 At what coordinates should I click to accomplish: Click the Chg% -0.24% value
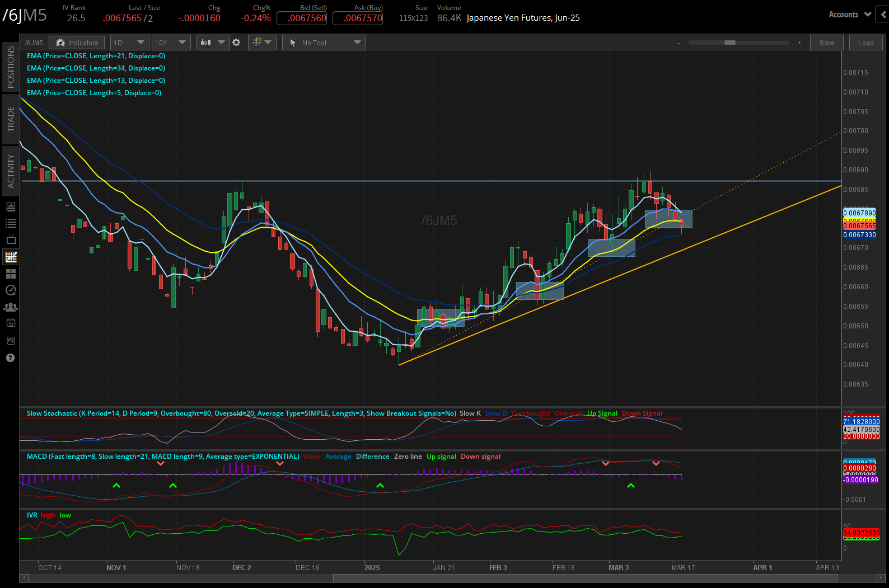(x=256, y=18)
